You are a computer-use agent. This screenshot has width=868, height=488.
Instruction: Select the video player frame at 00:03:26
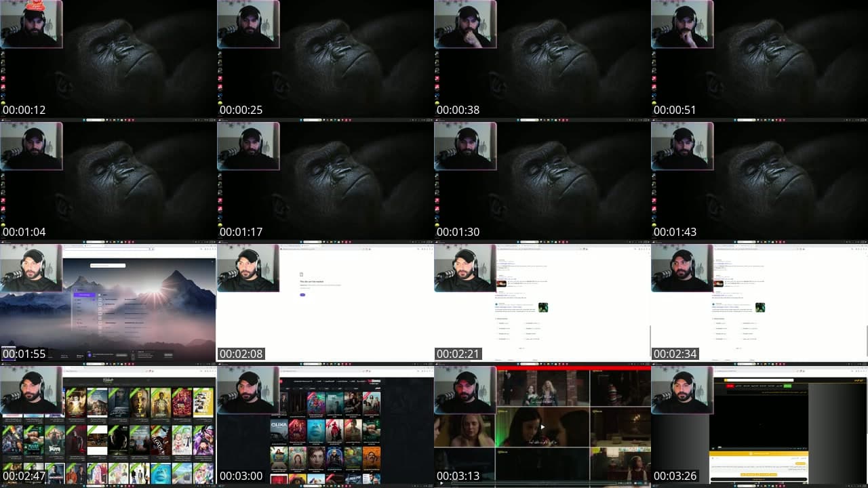pyautogui.click(x=759, y=427)
